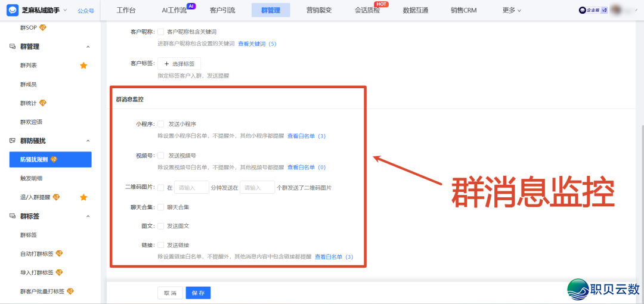
Task: Open 导入打群标签 in sidebar
Action: (36, 272)
